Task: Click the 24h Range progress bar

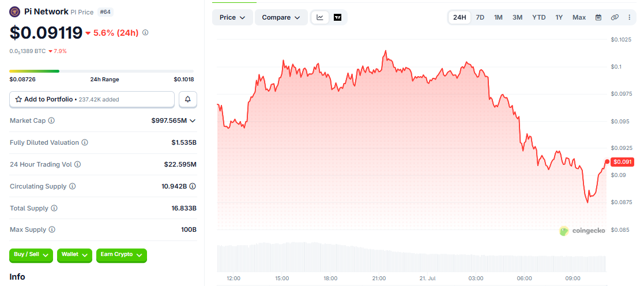Action: click(x=101, y=71)
